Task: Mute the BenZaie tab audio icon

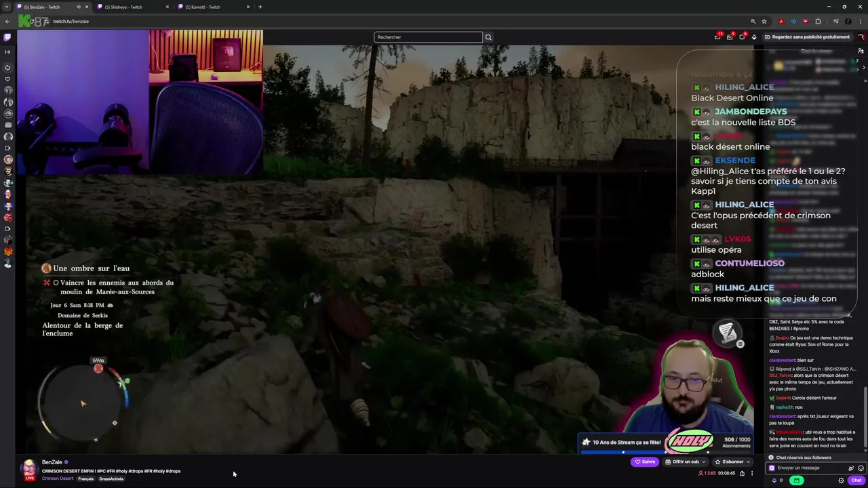Action: point(79,7)
